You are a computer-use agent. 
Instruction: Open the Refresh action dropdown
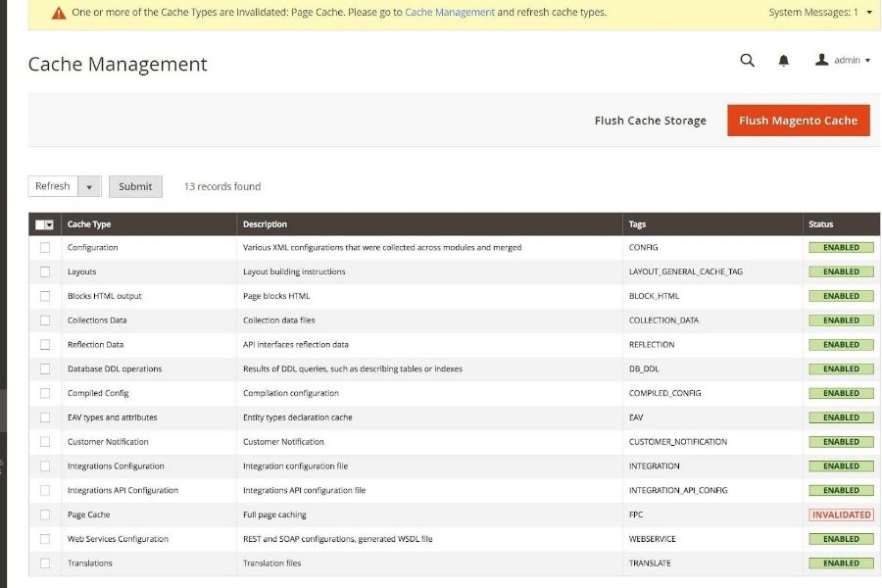89,187
